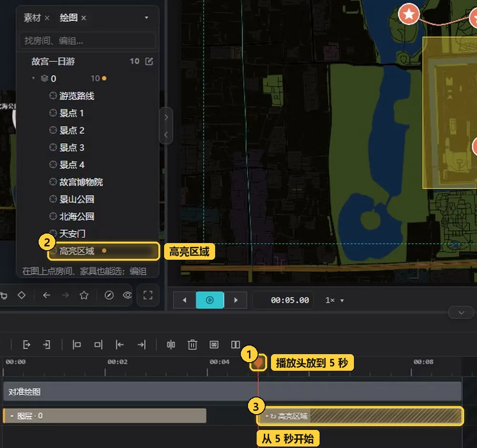The width and height of the screenshot is (477, 448).
Task: Open the panel tabs dropdown arrow
Action: coord(146,18)
